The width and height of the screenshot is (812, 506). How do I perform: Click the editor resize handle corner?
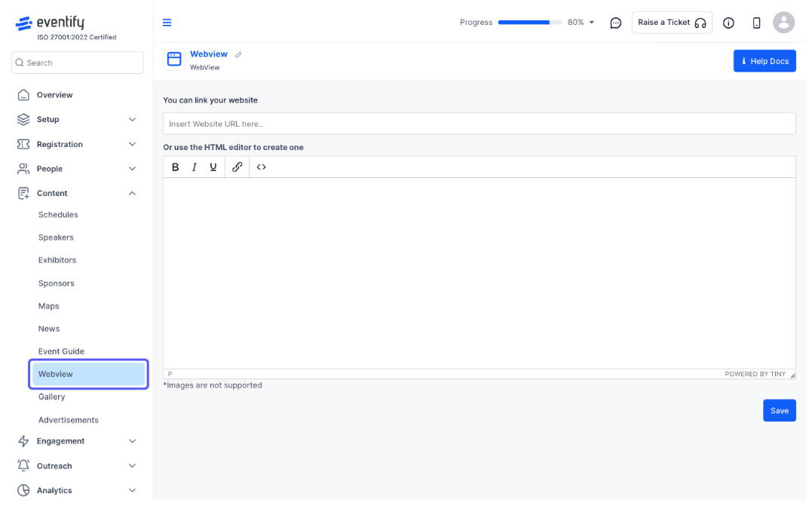(x=792, y=376)
